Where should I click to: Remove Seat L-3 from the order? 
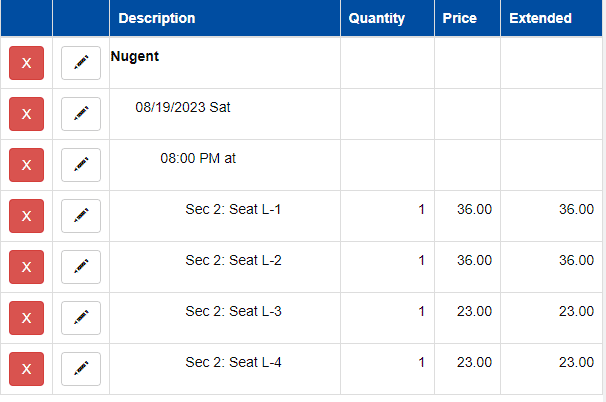coord(26,318)
